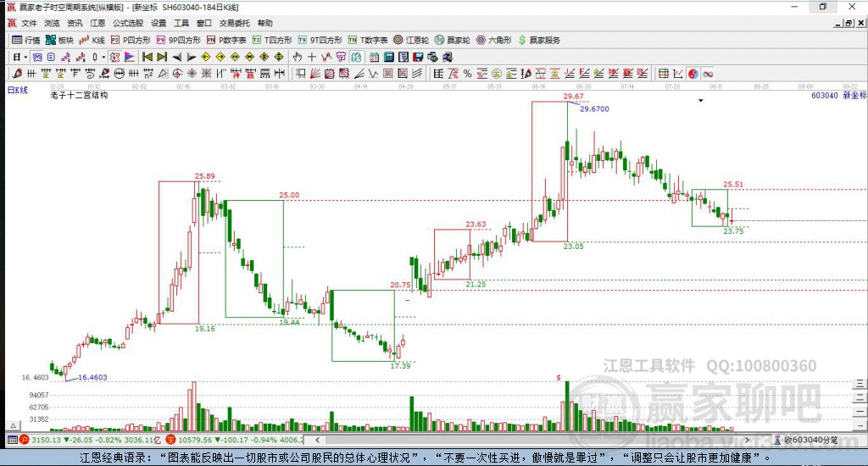This screenshot has height=466, width=868.
Task: Click the zigzag wave line icon
Action: coord(373,74)
